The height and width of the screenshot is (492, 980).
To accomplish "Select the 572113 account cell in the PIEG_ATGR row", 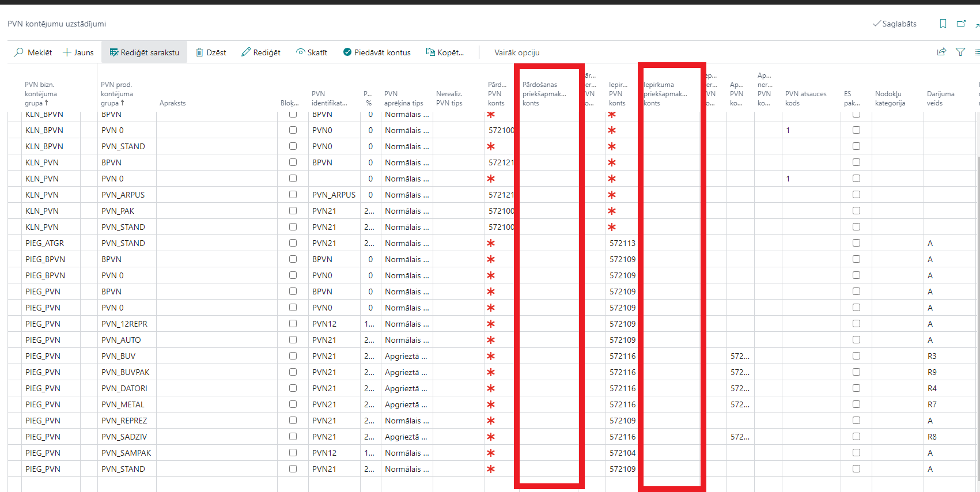I will pyautogui.click(x=622, y=243).
